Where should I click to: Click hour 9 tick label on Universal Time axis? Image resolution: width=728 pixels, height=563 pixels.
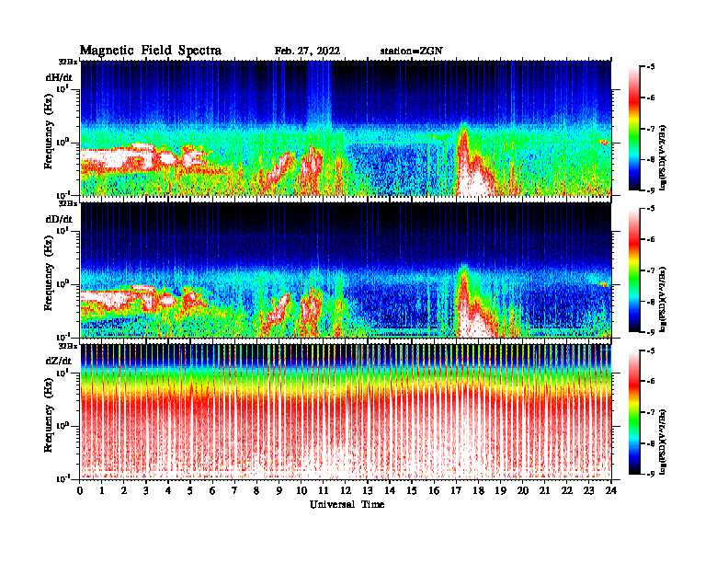click(279, 491)
